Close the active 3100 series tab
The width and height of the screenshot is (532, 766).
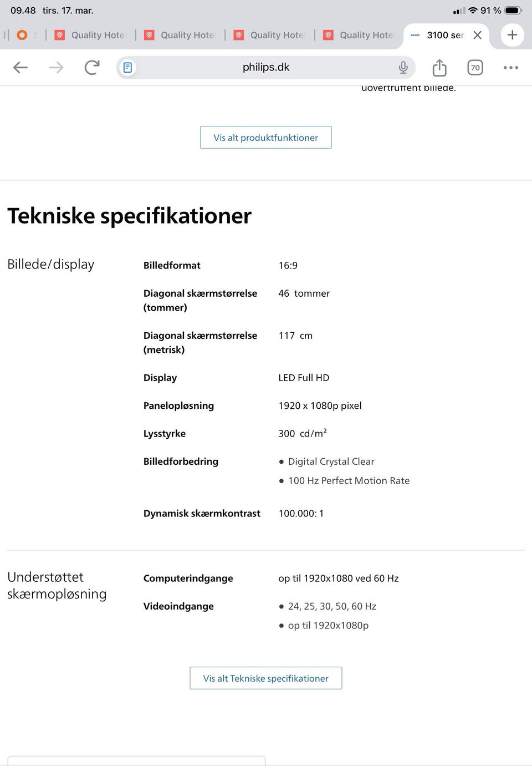tap(477, 35)
